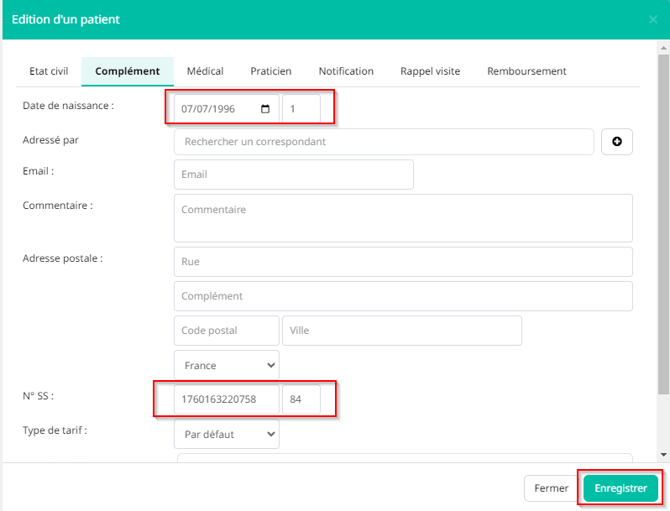Click the Enregistrer button to save
The width and height of the screenshot is (670, 511).
[x=620, y=488]
